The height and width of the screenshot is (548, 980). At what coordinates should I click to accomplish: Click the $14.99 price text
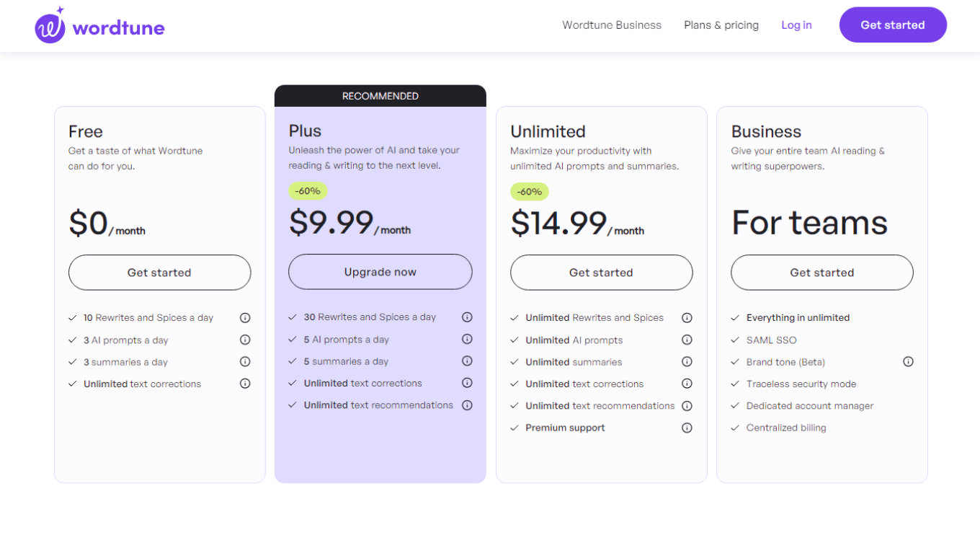pyautogui.click(x=558, y=223)
